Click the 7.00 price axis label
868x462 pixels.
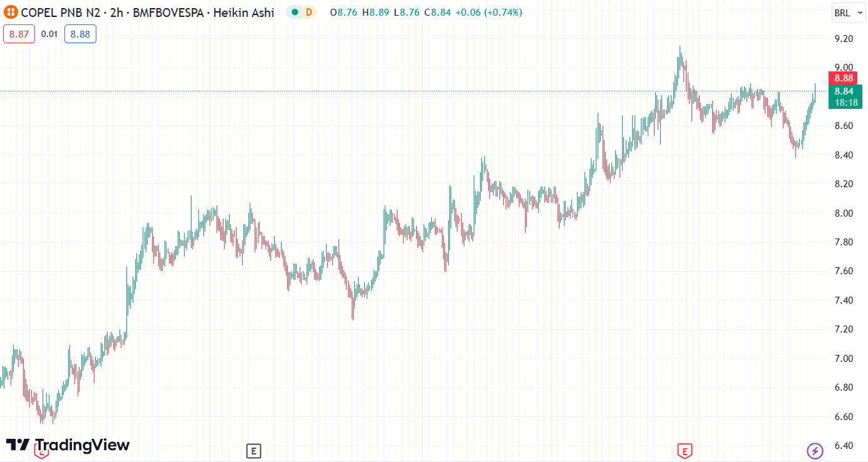844,359
